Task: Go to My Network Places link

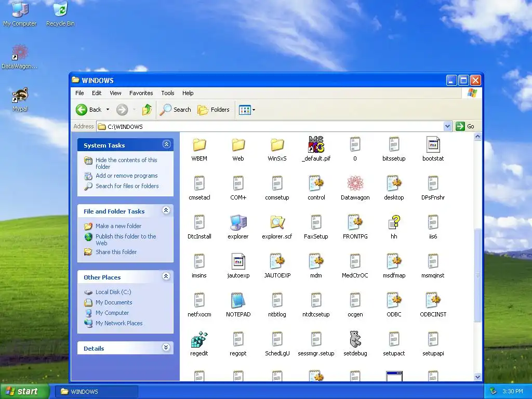Action: [x=119, y=323]
